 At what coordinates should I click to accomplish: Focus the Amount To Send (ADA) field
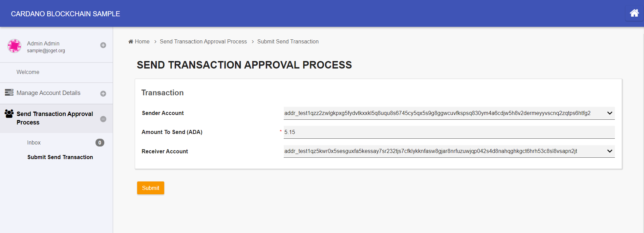tap(449, 132)
